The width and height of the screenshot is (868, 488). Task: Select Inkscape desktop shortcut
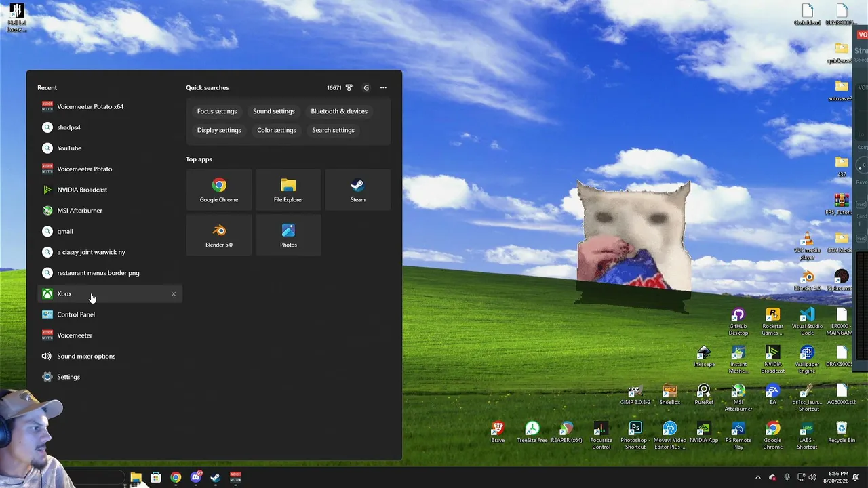click(x=704, y=357)
